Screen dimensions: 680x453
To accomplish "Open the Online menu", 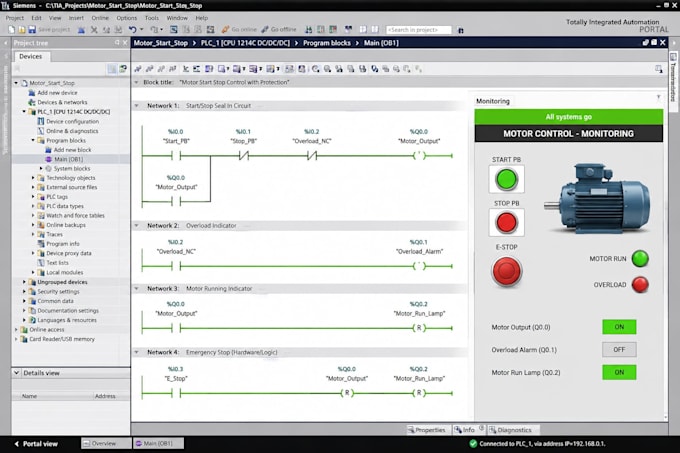I will (100, 18).
